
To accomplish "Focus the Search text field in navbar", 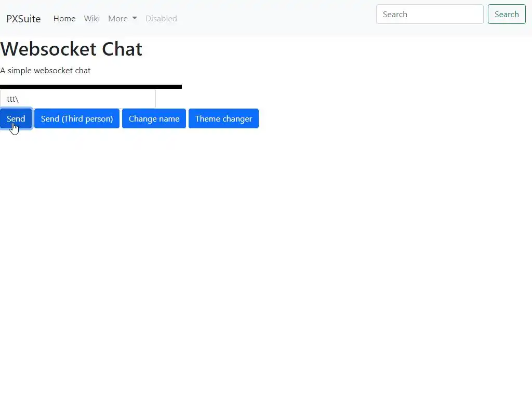I will [x=430, y=15].
